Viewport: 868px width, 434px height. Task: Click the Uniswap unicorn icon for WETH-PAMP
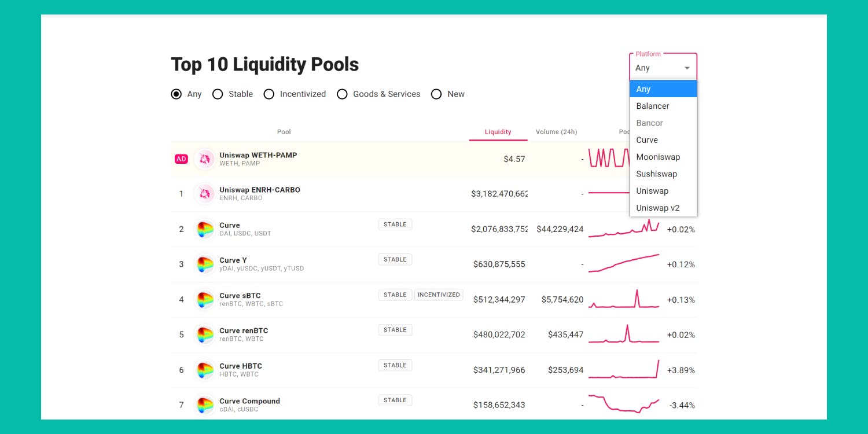pos(205,159)
